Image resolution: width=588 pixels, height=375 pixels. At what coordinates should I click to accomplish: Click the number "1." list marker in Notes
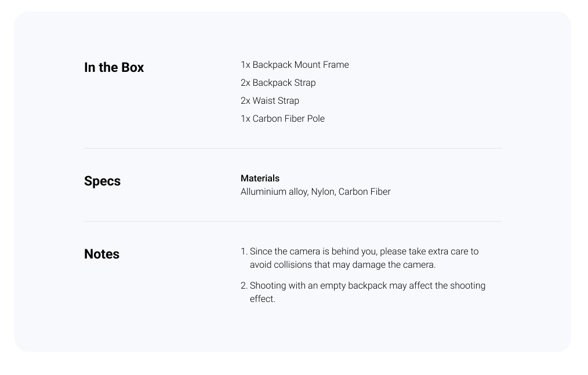pyautogui.click(x=244, y=251)
